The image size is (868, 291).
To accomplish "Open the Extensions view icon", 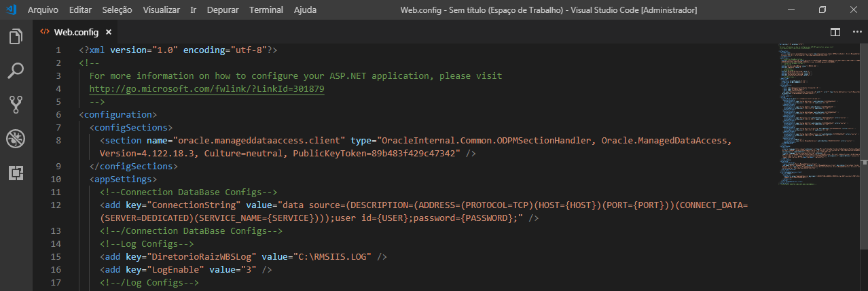I will coord(16,173).
